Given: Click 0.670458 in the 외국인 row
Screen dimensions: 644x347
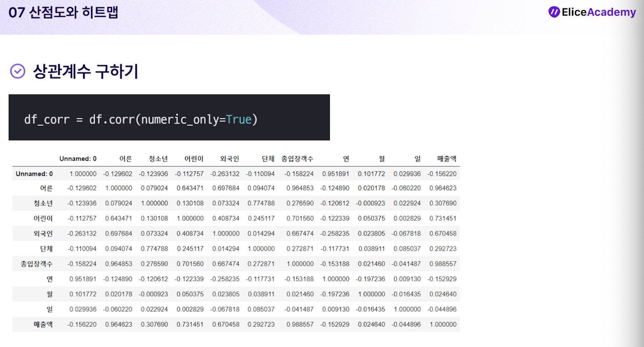Looking at the screenshot, I should pyautogui.click(x=443, y=234).
